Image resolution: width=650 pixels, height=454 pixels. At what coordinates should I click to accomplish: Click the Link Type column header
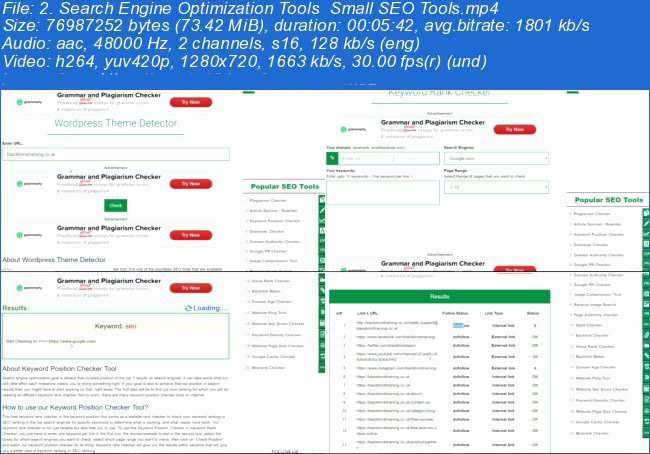(x=494, y=313)
